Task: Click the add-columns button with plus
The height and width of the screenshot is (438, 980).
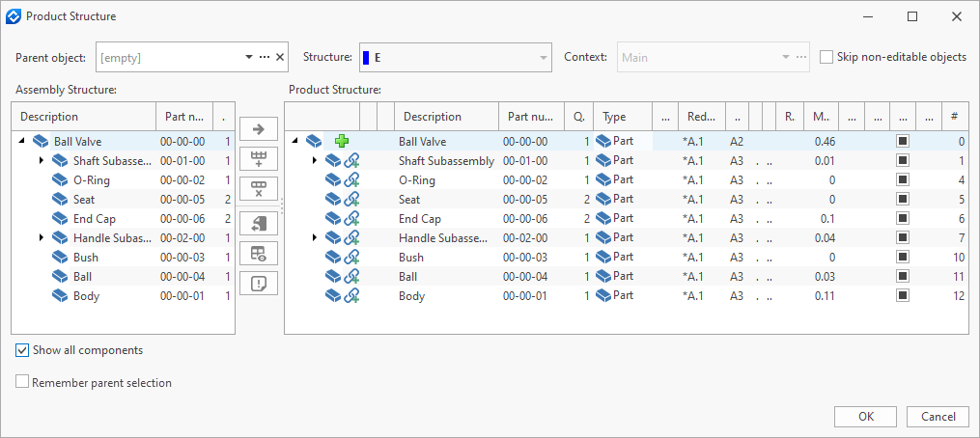Action: tap(258, 159)
